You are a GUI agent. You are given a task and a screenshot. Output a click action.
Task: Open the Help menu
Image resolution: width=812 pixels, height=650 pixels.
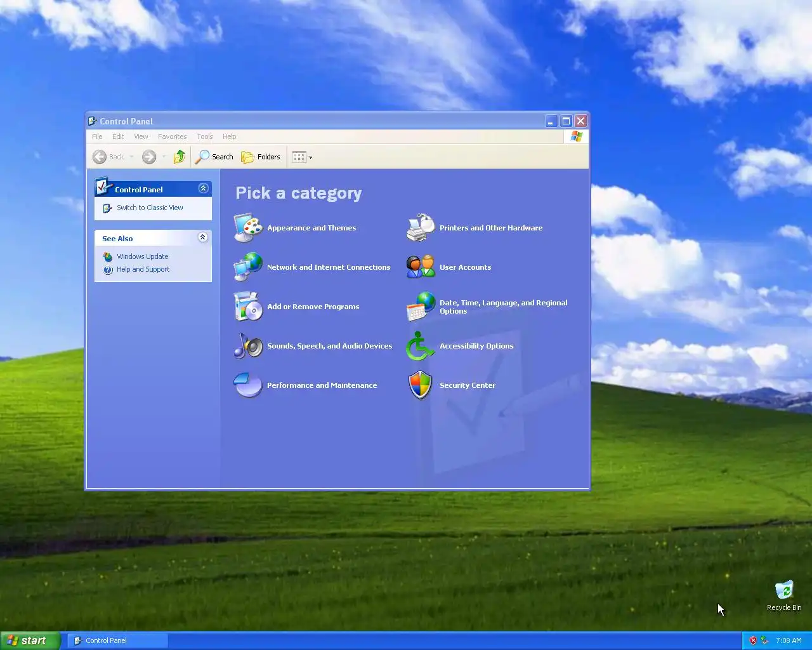click(229, 136)
